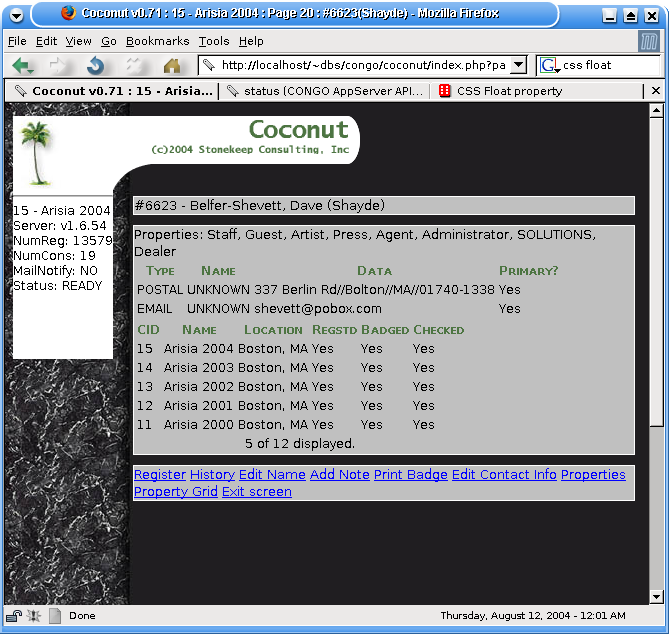669x634 pixels.
Task: Click the #6623 Belfer-Shevett header text
Action: coord(260,205)
